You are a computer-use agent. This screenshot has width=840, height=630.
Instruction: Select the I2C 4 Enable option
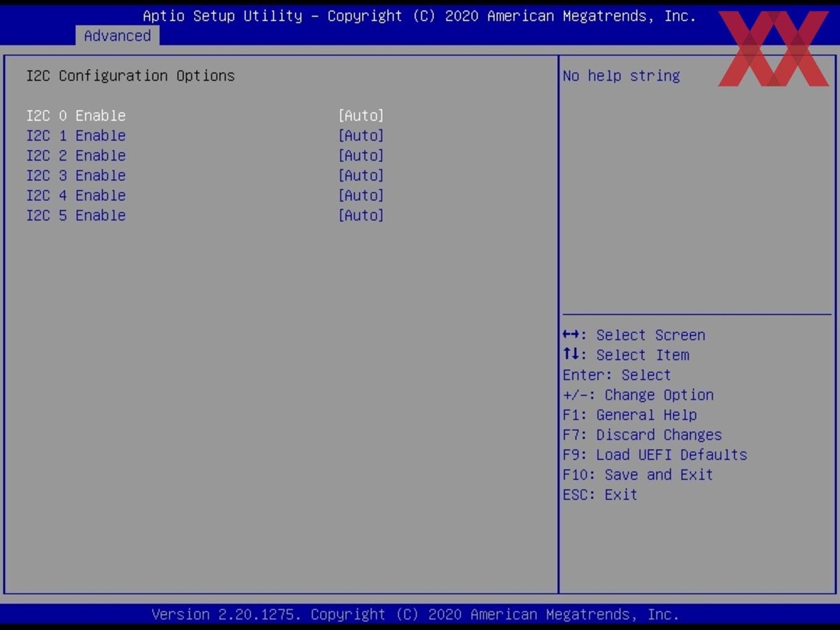click(x=76, y=195)
